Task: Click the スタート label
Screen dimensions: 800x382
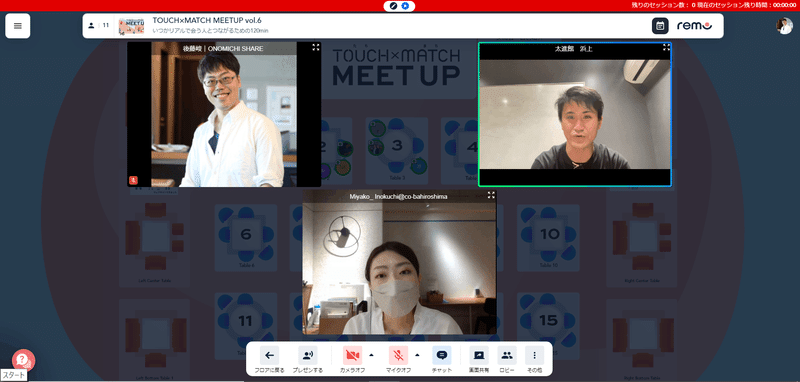Action: [x=14, y=375]
